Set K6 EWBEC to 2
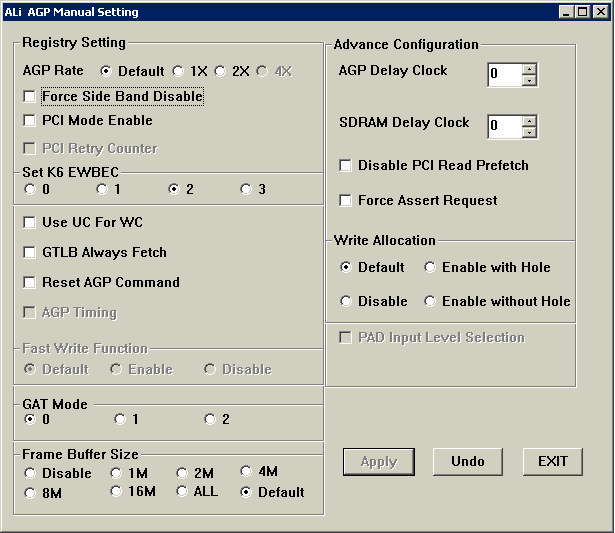The image size is (615, 533). (x=174, y=189)
